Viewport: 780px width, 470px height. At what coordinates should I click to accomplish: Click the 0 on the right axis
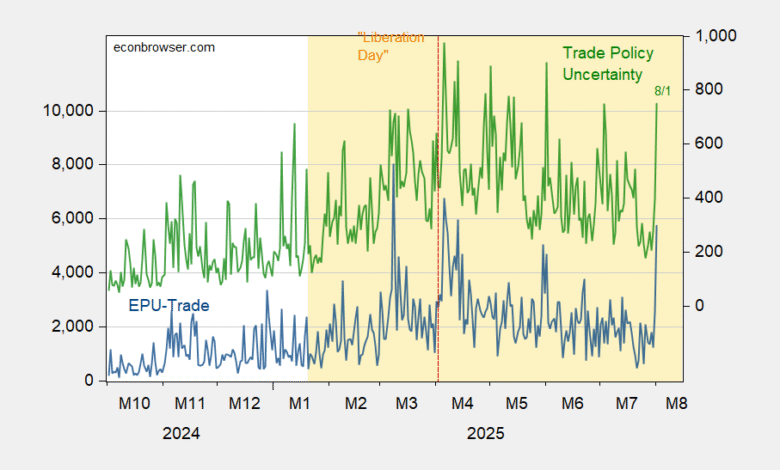pos(700,305)
